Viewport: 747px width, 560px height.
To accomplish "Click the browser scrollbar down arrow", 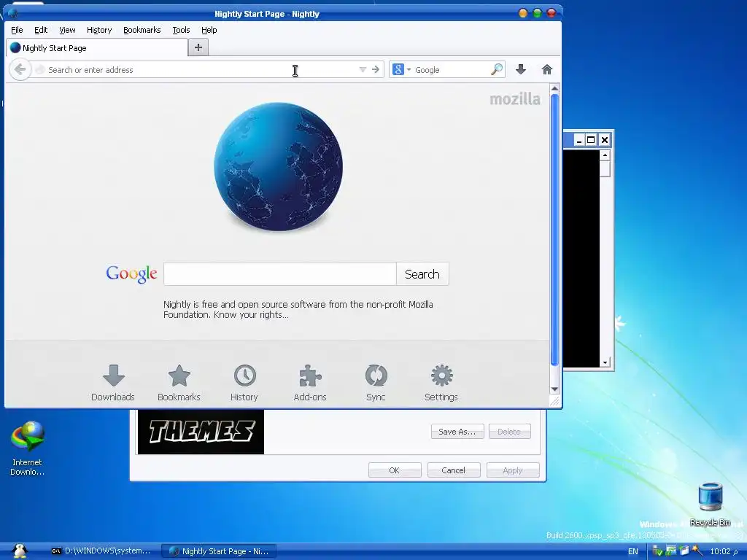I will coord(554,389).
